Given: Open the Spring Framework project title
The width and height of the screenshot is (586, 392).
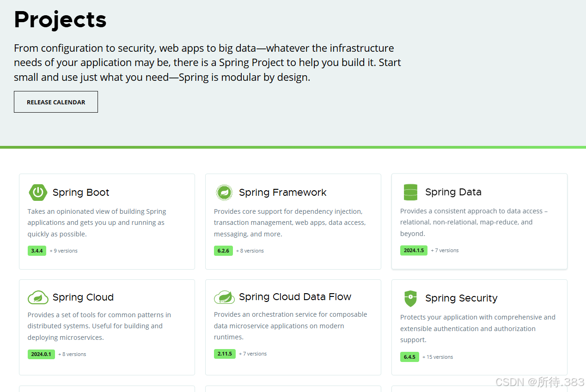Looking at the screenshot, I should coord(283,193).
